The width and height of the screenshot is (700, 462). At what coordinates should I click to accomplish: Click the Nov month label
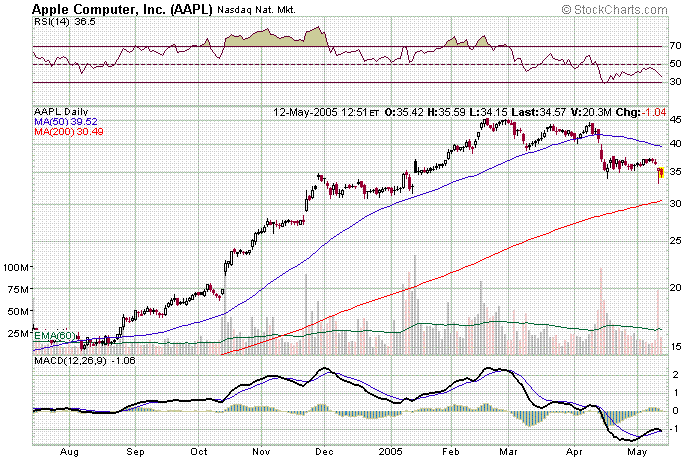(x=261, y=452)
